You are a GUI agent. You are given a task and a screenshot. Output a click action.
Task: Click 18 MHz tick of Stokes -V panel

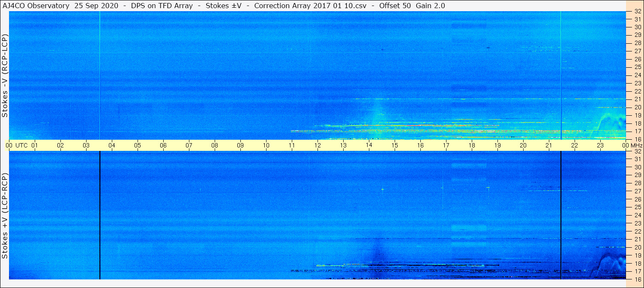[x=637, y=123]
